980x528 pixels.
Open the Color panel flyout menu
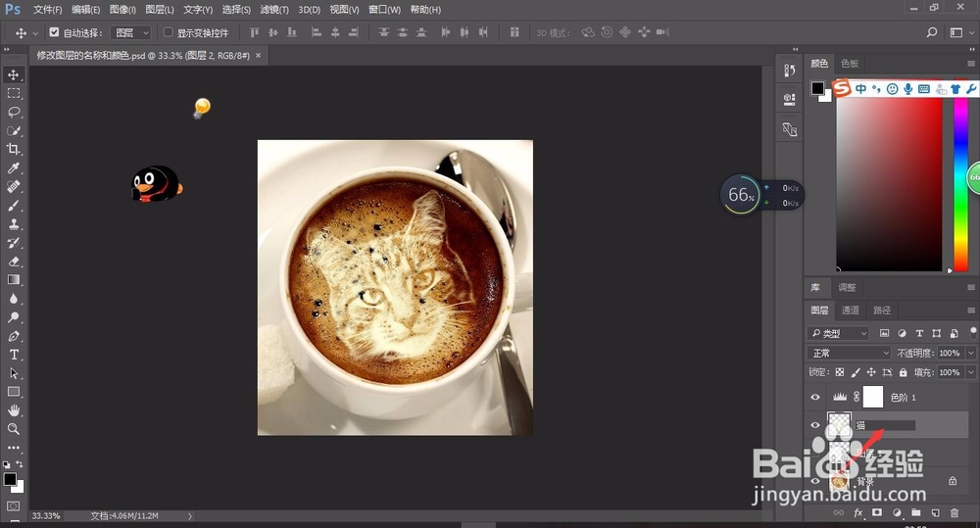[970, 63]
